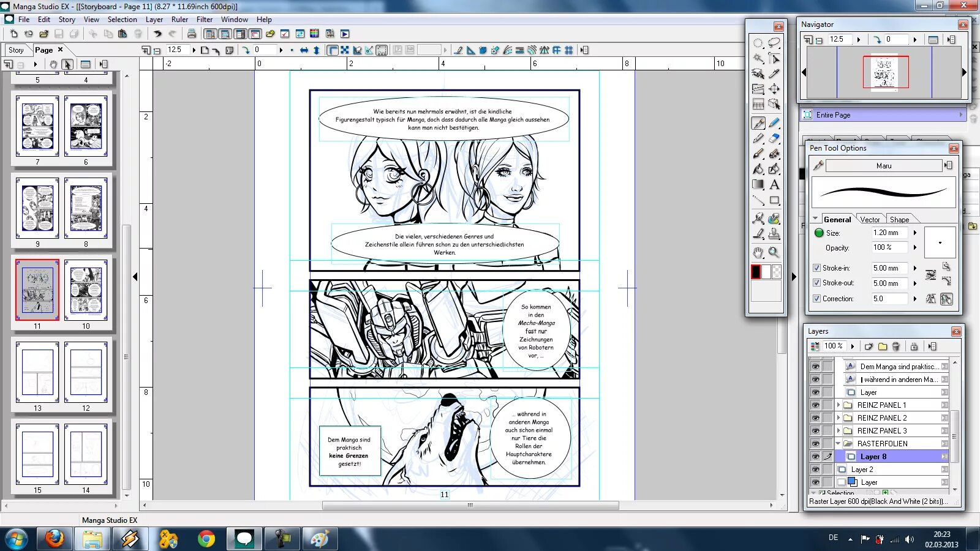Expand the REINZ PANEL 1 folder
Image resolution: width=980 pixels, height=551 pixels.
[x=839, y=405]
